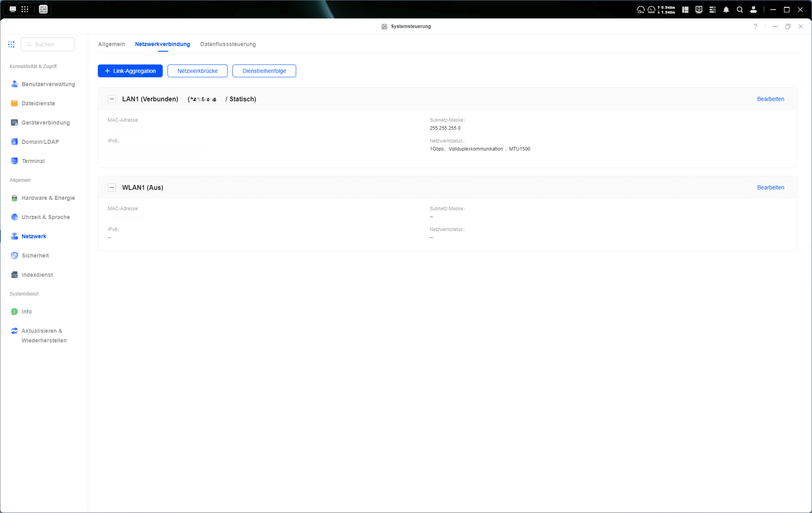This screenshot has height=513, width=812.
Task: Open the user account icon in the top bar
Action: click(x=753, y=10)
